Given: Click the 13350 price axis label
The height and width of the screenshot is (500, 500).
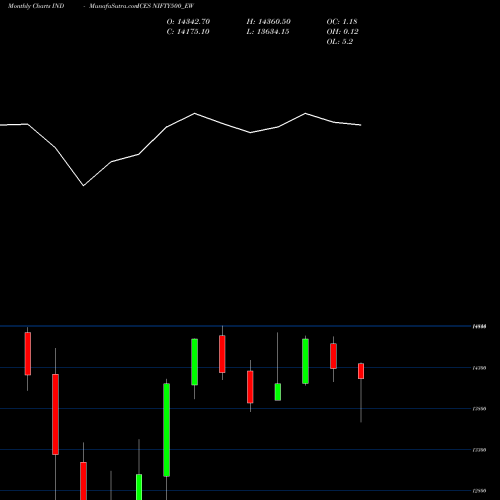Looking at the screenshot, I should pos(479,450).
